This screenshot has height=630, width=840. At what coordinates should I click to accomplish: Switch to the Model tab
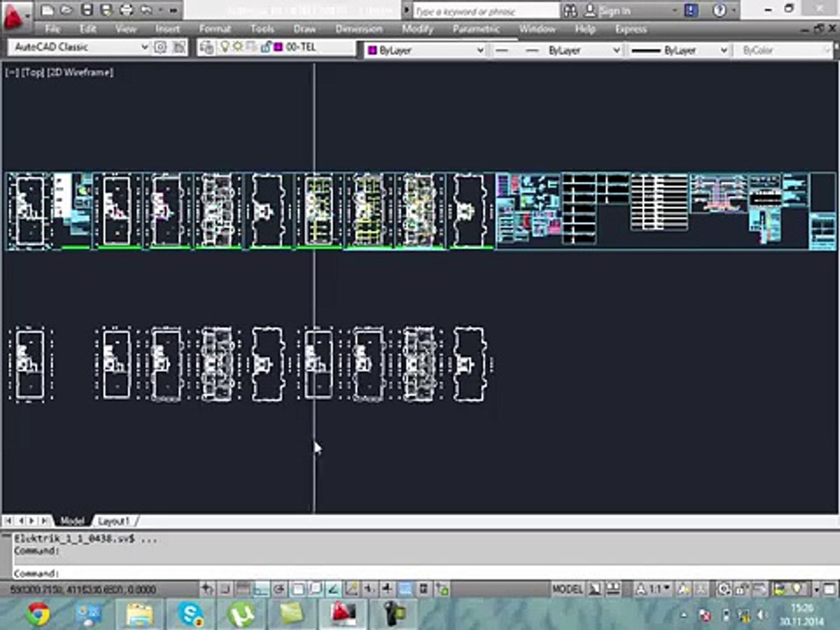pos(72,520)
